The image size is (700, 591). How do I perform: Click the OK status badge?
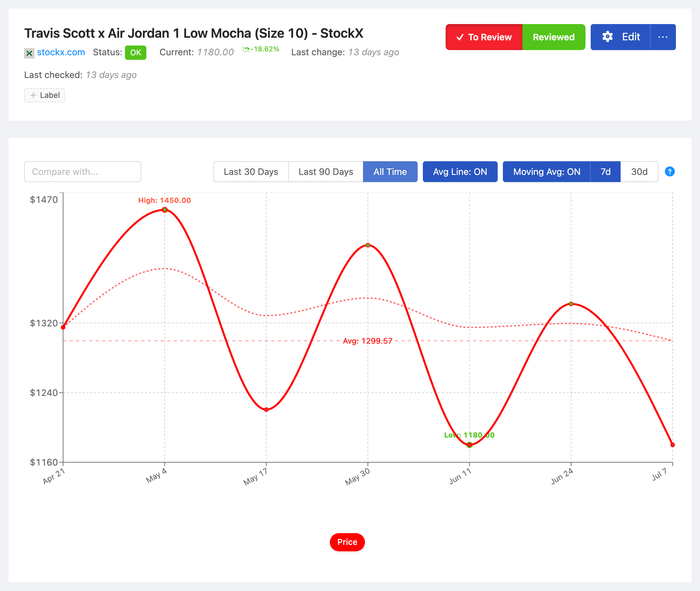(135, 53)
